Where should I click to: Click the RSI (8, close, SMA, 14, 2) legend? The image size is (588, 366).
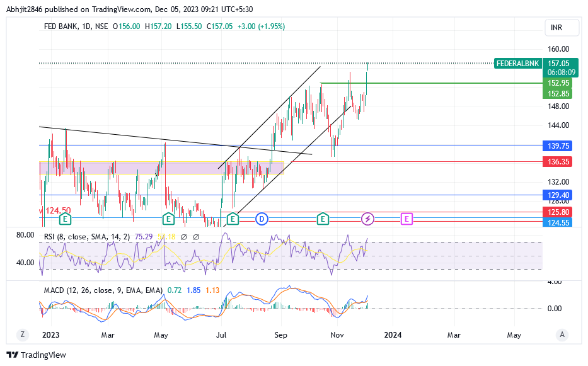(x=87, y=237)
